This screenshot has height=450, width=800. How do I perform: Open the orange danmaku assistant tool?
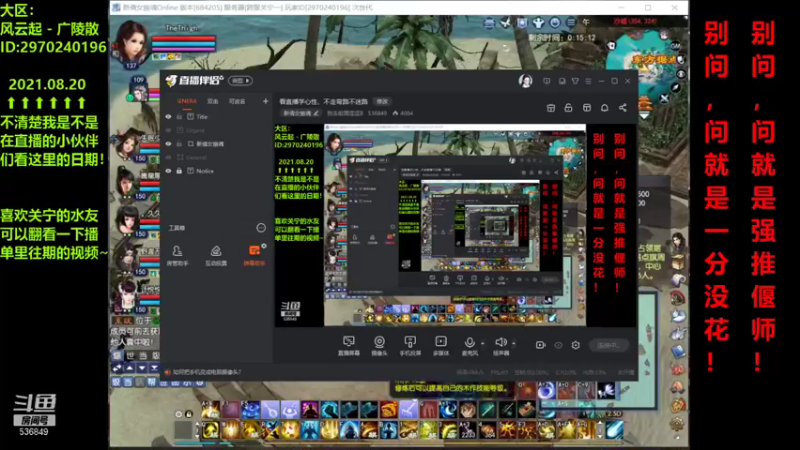pyautogui.click(x=254, y=256)
